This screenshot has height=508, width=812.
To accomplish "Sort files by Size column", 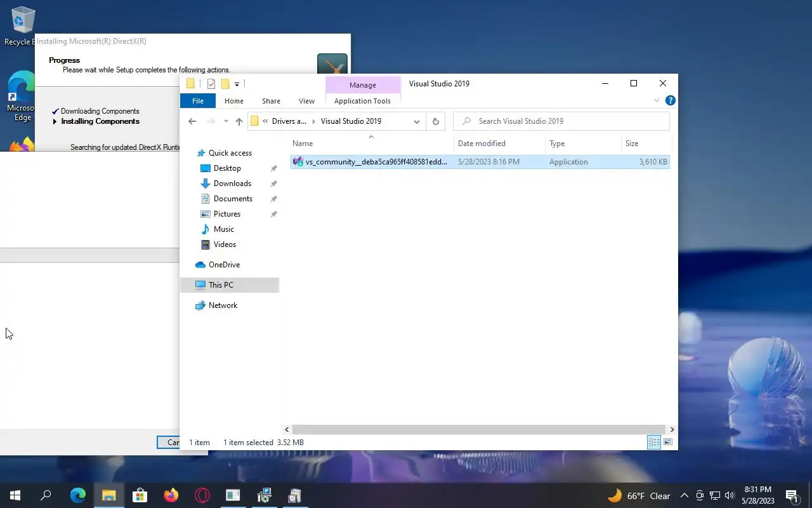I will click(646, 144).
